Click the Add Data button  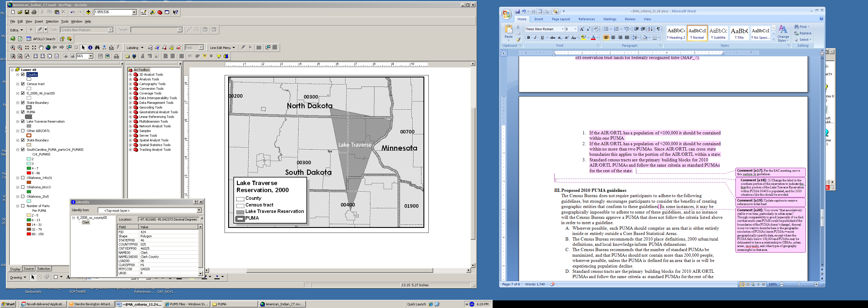click(88, 13)
